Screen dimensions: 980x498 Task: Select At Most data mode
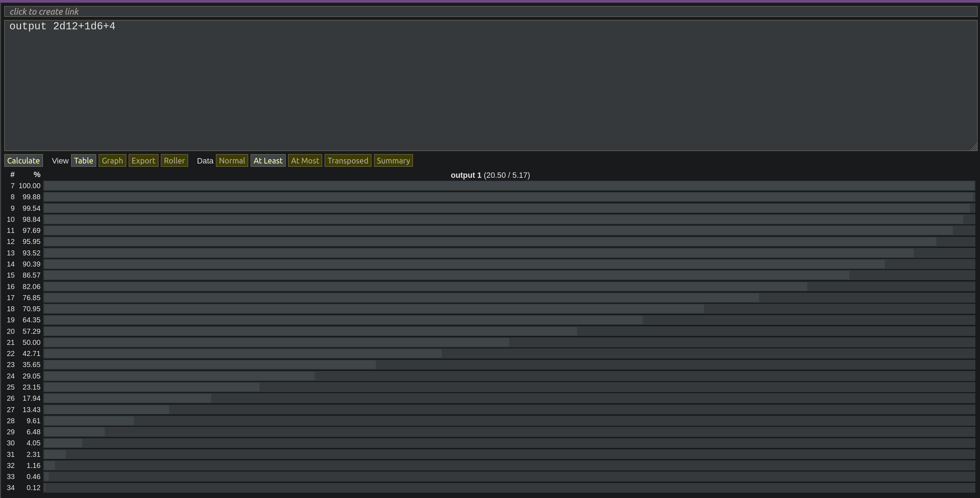pos(305,161)
